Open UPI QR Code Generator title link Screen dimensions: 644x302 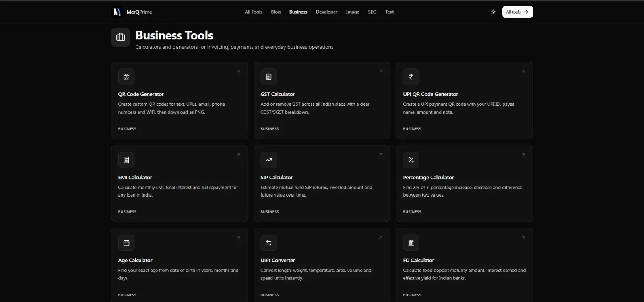[430, 94]
